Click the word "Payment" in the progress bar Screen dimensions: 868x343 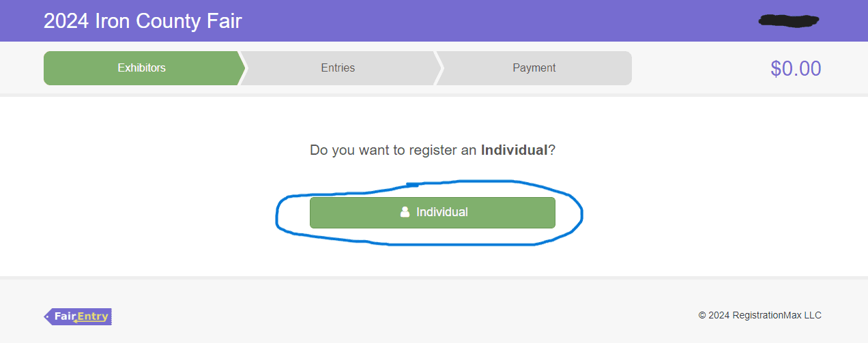[534, 68]
